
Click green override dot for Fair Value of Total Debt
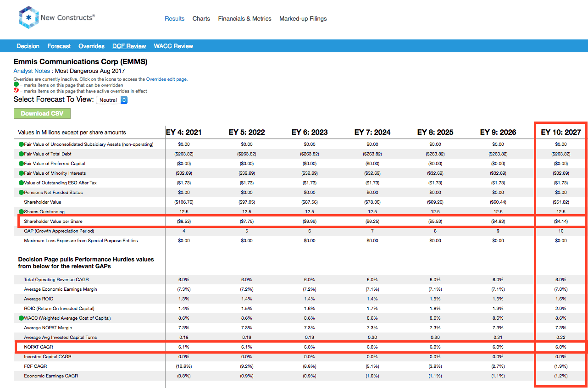[21, 154]
